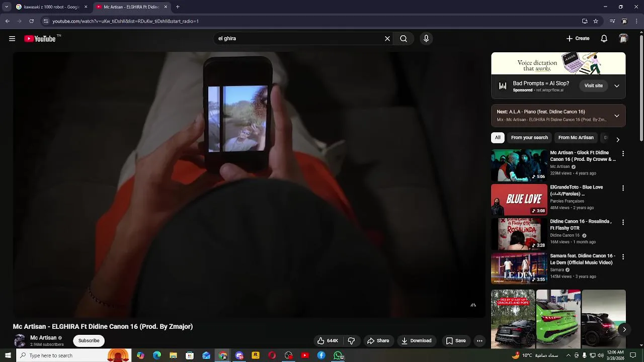Image resolution: width=644 pixels, height=362 pixels.
Task: Open Windows Start menu
Action: point(8,355)
